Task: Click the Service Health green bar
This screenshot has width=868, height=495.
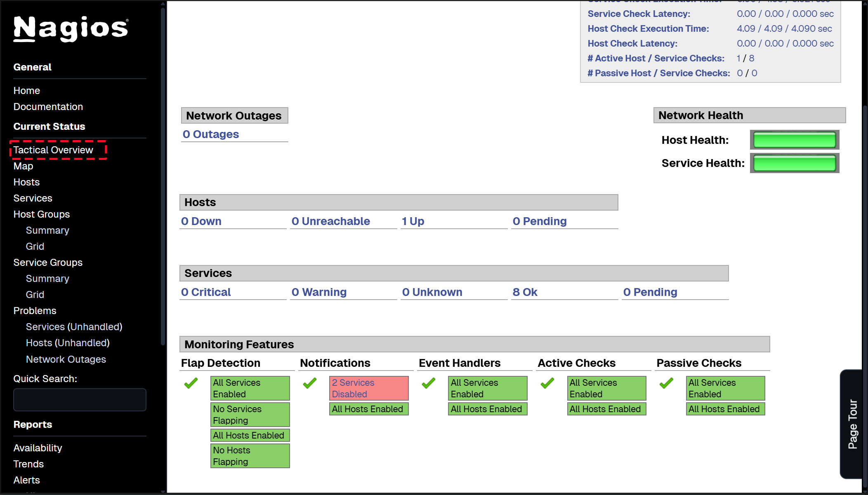Action: (x=794, y=163)
